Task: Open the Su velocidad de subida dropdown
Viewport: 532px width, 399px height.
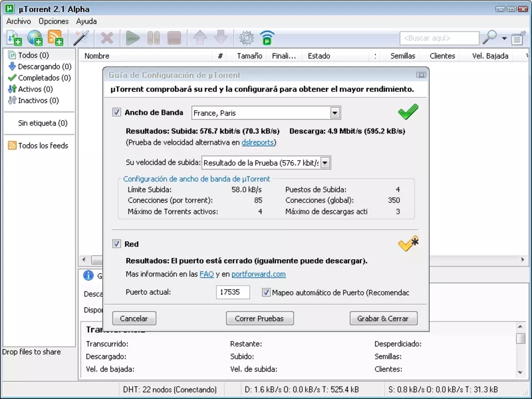Action: coord(325,163)
